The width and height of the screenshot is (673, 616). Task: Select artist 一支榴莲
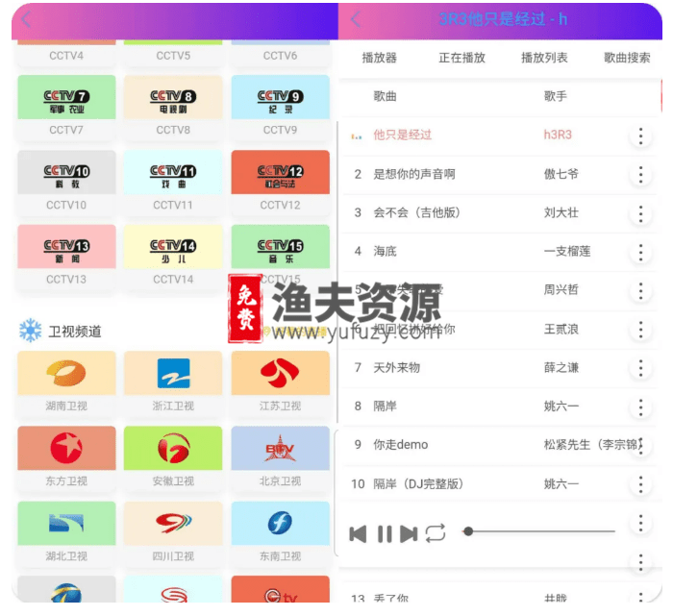567,252
